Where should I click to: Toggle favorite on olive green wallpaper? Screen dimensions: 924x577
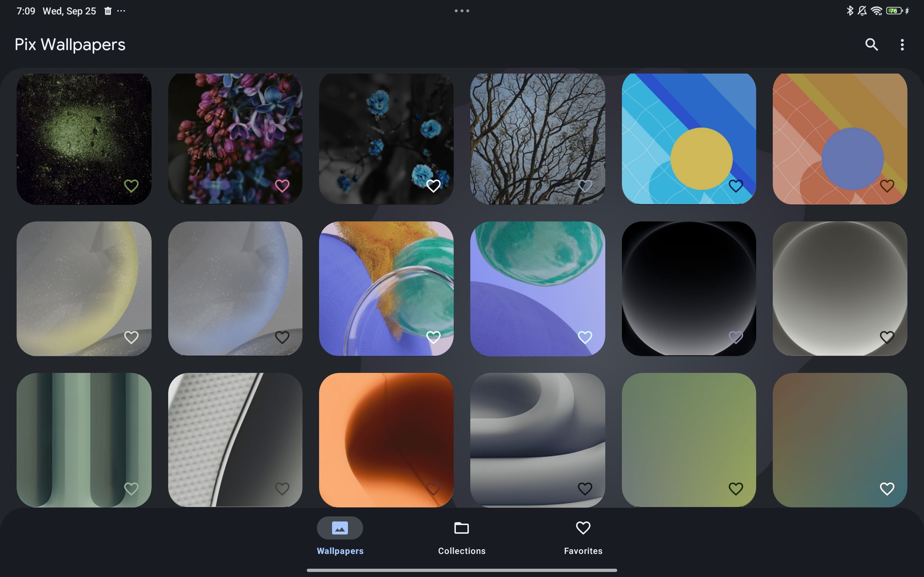pos(736,489)
